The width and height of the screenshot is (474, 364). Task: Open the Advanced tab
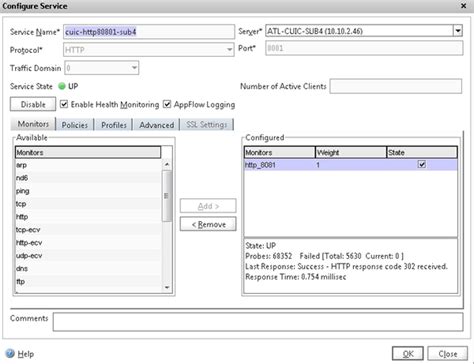point(156,125)
